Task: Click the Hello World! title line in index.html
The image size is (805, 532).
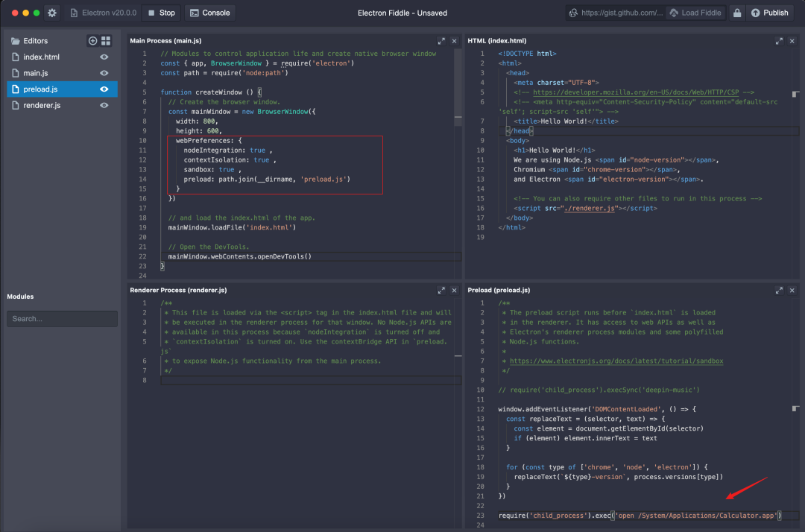Action: [x=566, y=121]
